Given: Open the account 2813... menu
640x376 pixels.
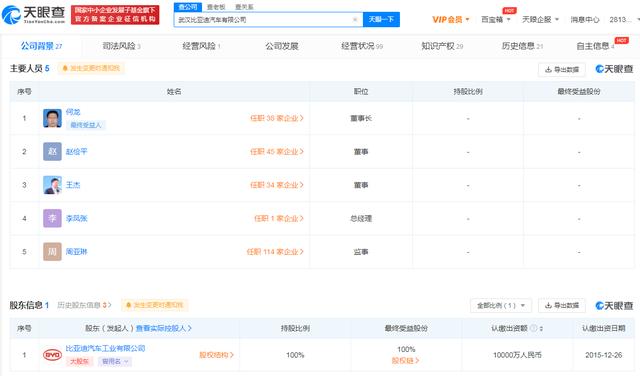Looking at the screenshot, I should pyautogui.click(x=624, y=20).
